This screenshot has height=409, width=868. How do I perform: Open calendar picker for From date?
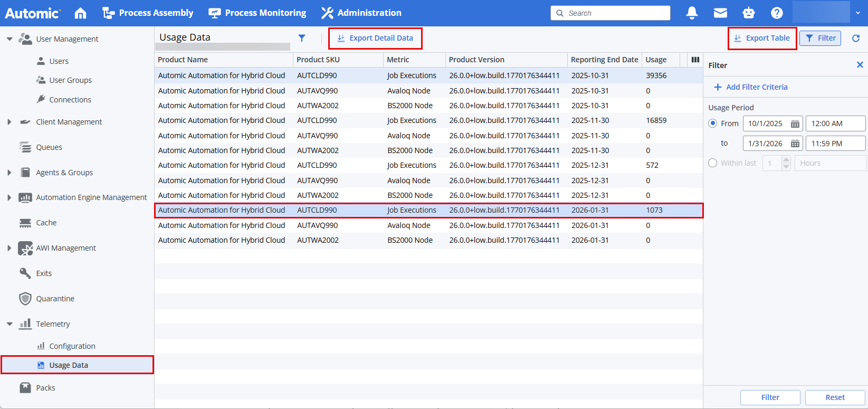pyautogui.click(x=795, y=124)
